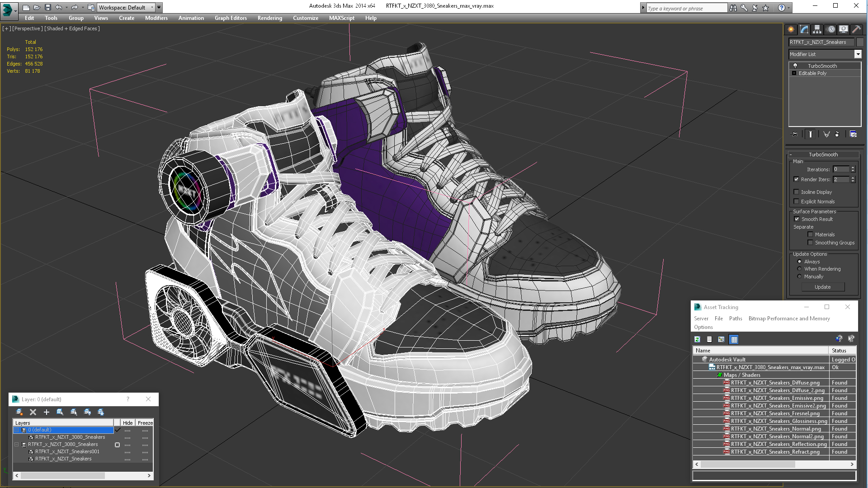Switch Asset Tracking to table view icon
The image size is (868, 488).
pyautogui.click(x=734, y=339)
